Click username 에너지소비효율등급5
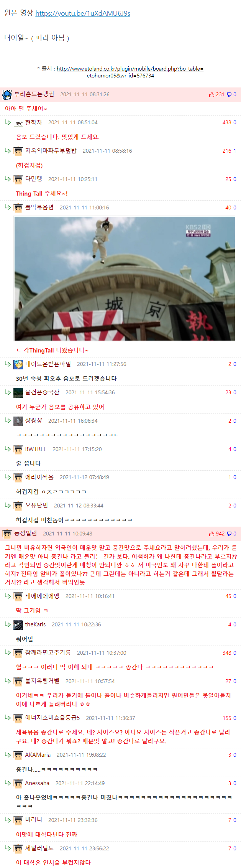The image size is (241, 868). coord(52,718)
